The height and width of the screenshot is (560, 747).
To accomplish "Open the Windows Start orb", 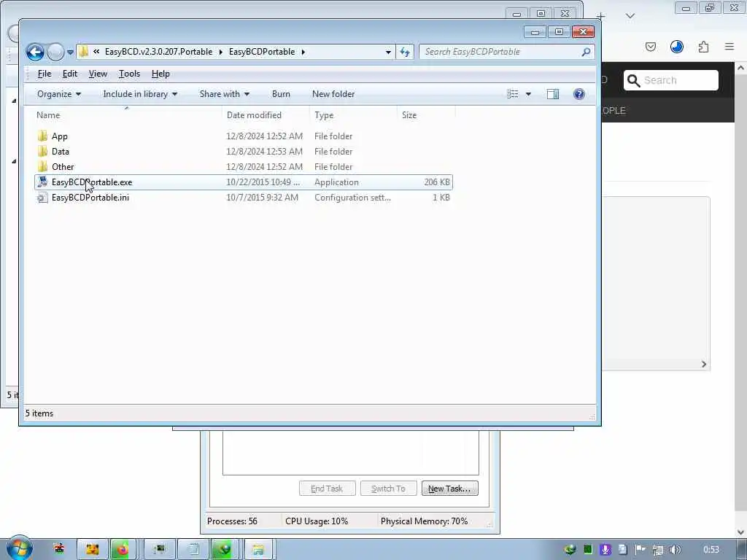I will pyautogui.click(x=20, y=548).
